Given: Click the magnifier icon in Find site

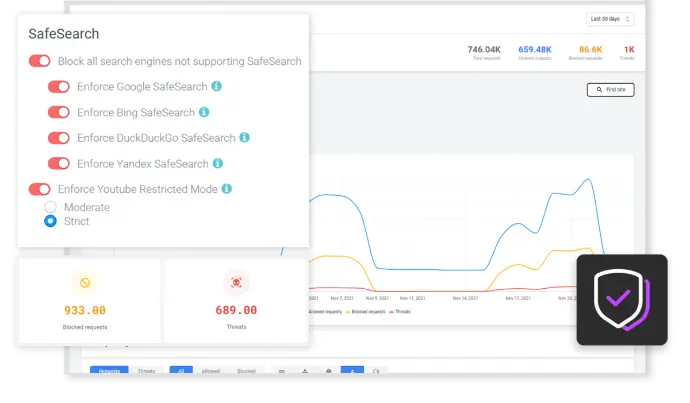Looking at the screenshot, I should click(599, 90).
